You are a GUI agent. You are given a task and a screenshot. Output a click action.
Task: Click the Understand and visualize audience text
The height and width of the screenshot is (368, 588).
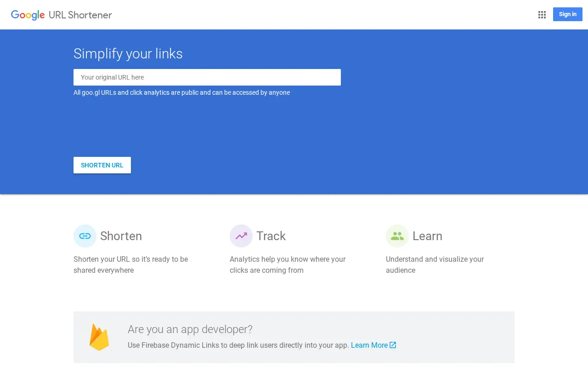pos(435,264)
